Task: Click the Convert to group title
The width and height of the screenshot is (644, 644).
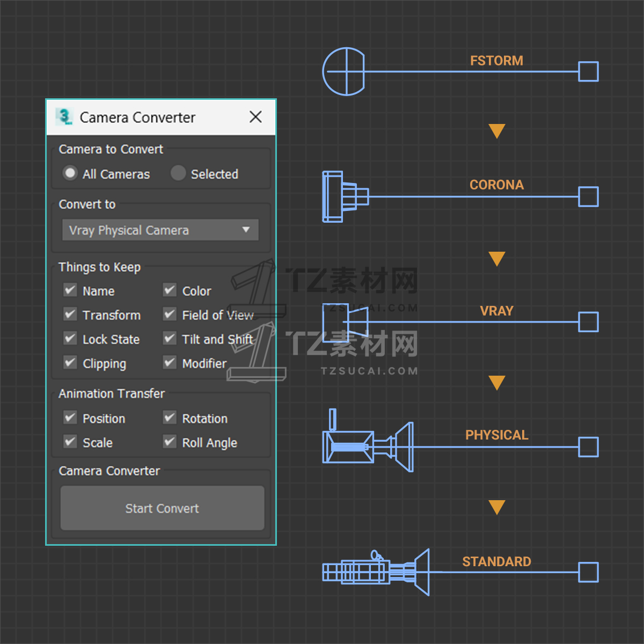Action: point(87,204)
